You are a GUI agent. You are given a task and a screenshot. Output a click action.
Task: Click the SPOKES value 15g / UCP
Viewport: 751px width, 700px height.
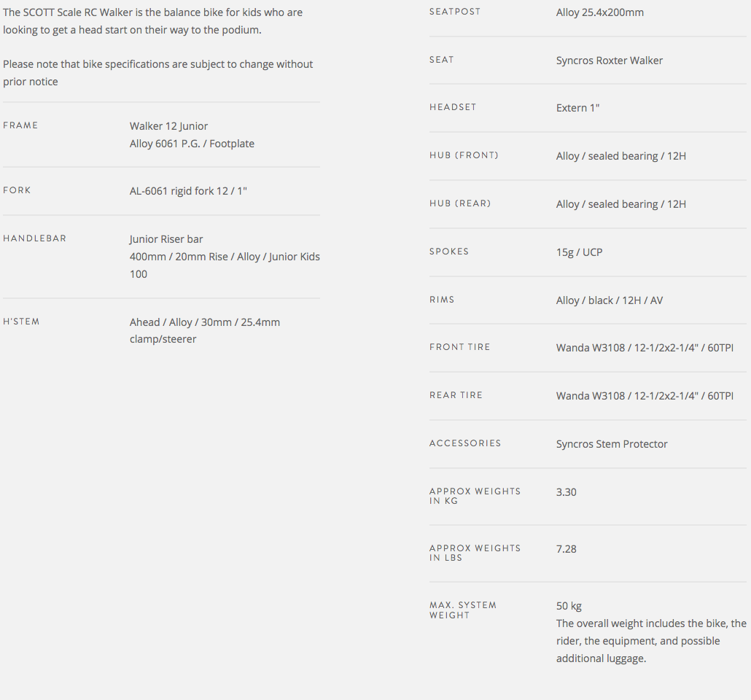pyautogui.click(x=579, y=252)
